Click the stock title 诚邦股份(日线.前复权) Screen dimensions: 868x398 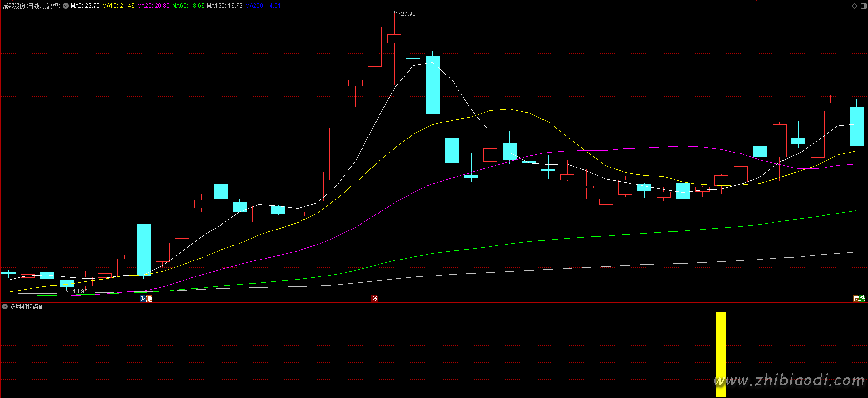click(x=32, y=6)
